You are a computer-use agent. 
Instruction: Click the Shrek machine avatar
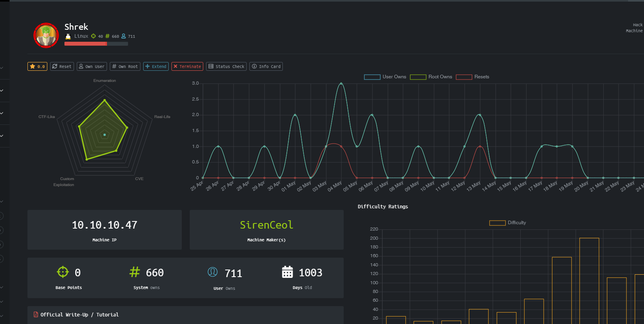[46, 35]
